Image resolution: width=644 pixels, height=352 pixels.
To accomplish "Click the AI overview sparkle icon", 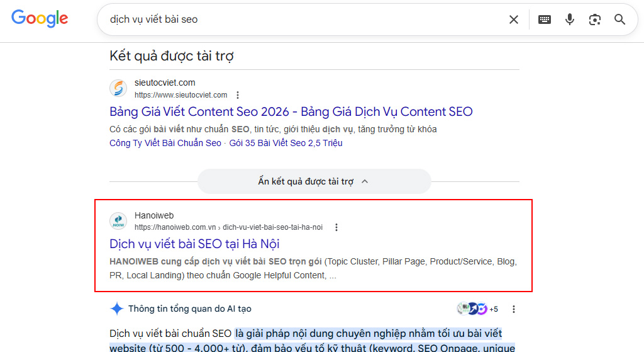I will [116, 309].
